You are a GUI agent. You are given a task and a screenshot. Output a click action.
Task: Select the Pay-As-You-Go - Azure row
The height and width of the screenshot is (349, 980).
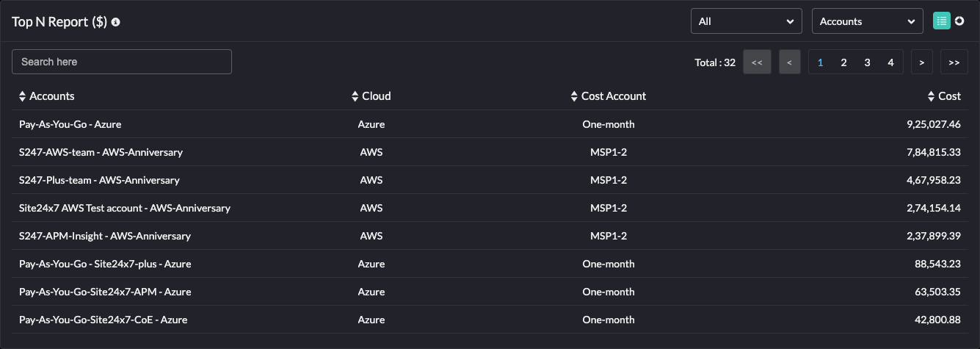[x=70, y=124]
